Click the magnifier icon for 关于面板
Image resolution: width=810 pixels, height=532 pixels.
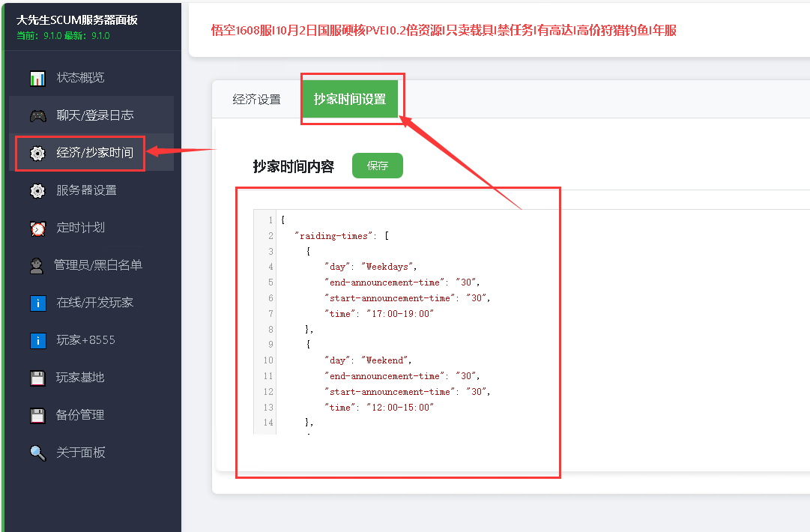[37, 453]
